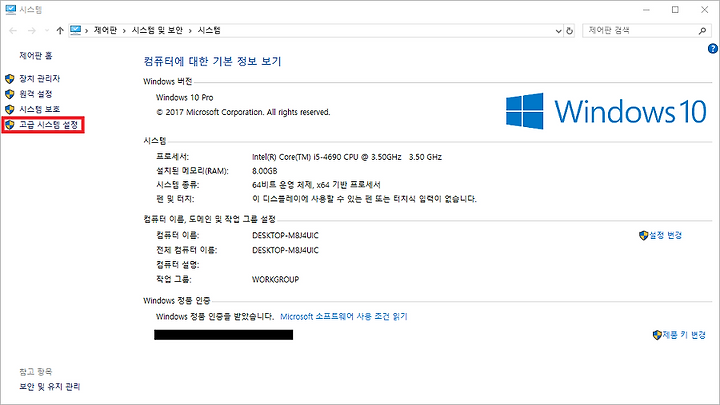Expand the chevron after the computer icon

(x=86, y=31)
